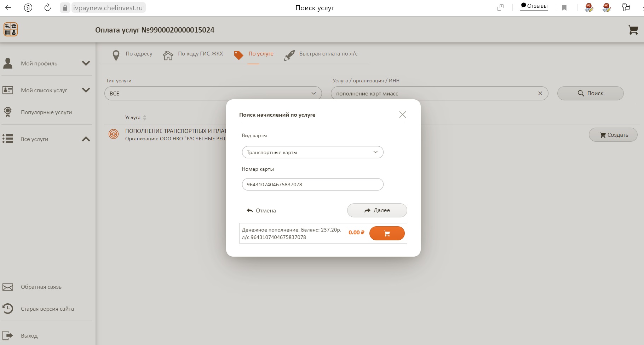Click Отмена in the dialog
The height and width of the screenshot is (345, 644).
[261, 210]
